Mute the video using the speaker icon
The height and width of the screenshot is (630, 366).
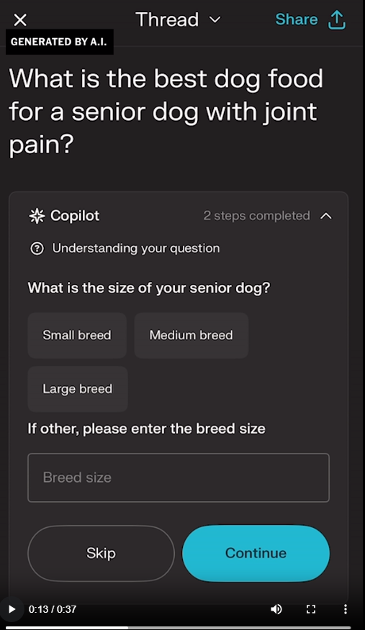pos(276,609)
